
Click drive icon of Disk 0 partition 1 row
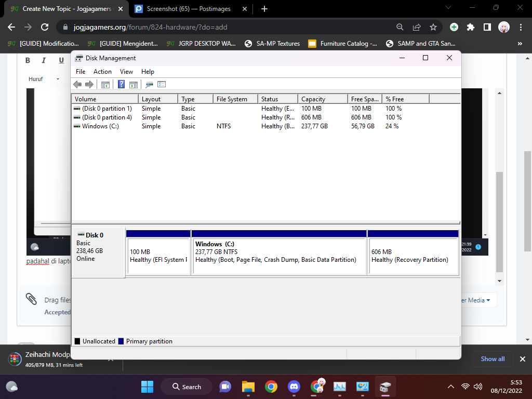[x=77, y=109]
